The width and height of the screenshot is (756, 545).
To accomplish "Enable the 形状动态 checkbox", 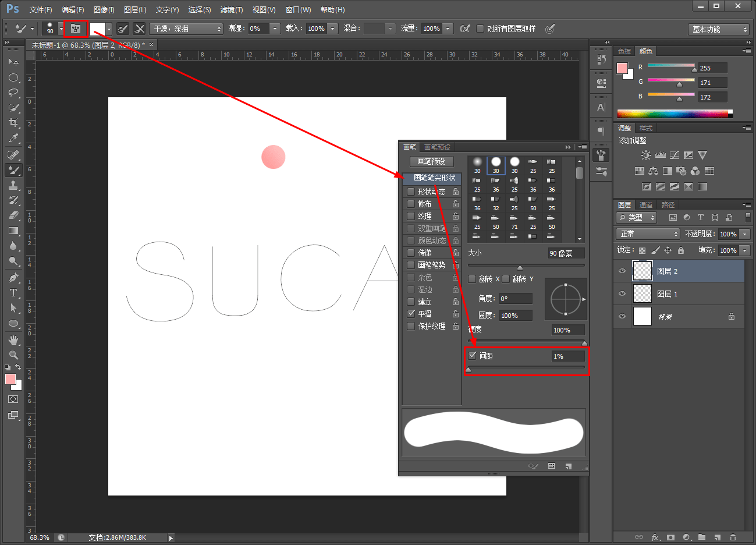I will tap(411, 192).
